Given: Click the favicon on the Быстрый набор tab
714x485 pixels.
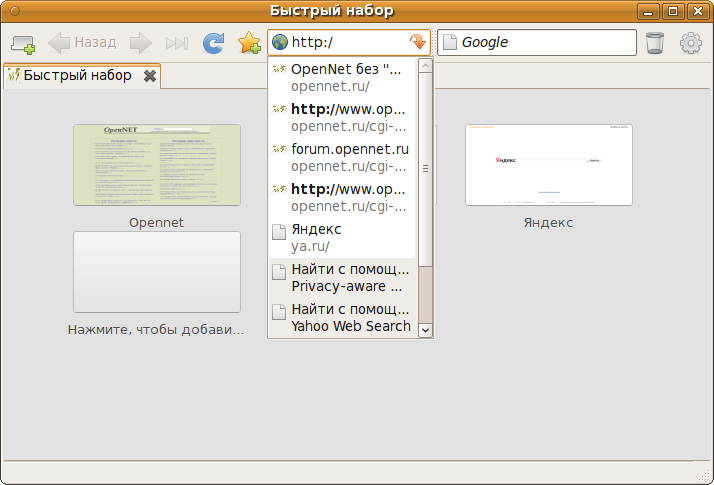Looking at the screenshot, I should tap(14, 75).
